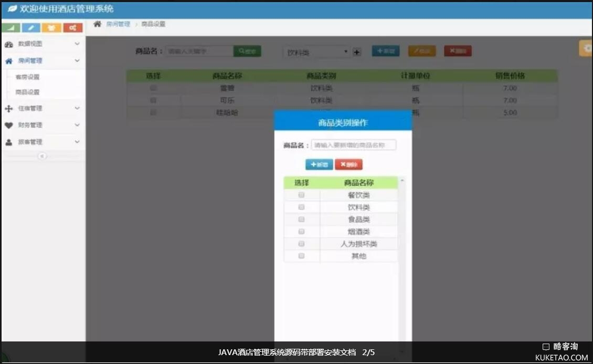Click the orange users shortcut button
593x364 pixels.
click(51, 28)
